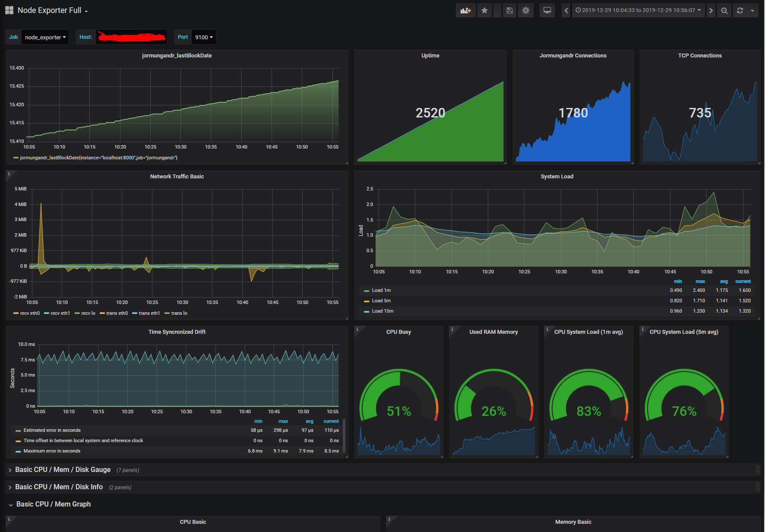Hide the trans eth0 series in Network Traffic
This screenshot has width=765, height=532.
[116, 313]
